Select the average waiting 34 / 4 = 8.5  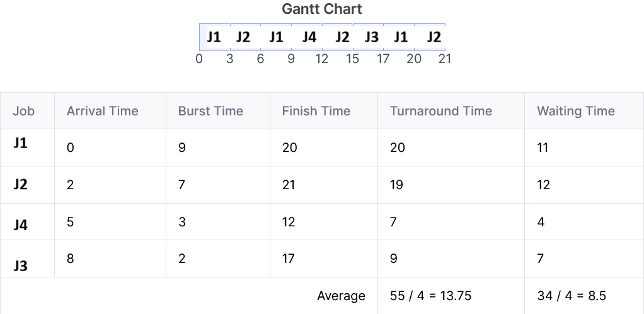572,296
